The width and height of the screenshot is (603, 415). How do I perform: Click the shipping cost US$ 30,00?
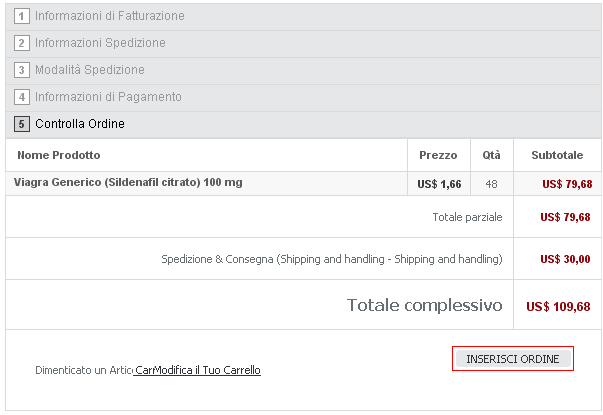pos(565,259)
